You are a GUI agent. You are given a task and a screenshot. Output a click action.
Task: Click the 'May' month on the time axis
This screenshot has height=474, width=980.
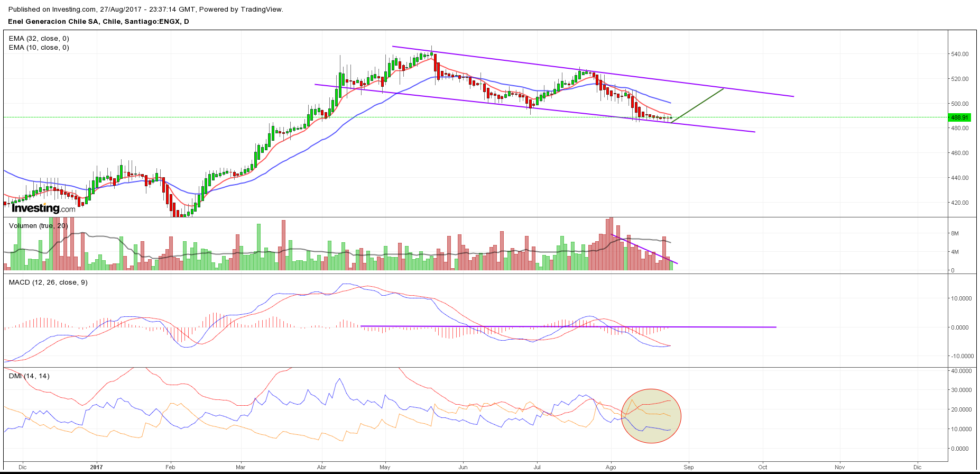385,467
